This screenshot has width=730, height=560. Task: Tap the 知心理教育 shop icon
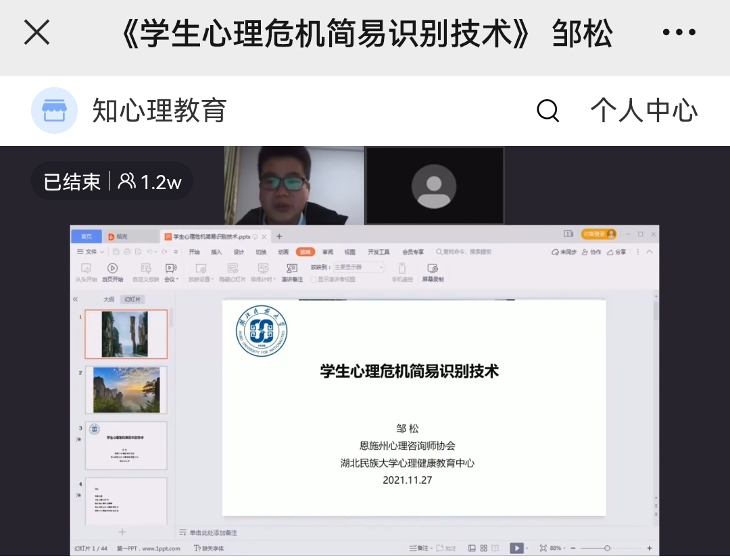click(x=54, y=110)
